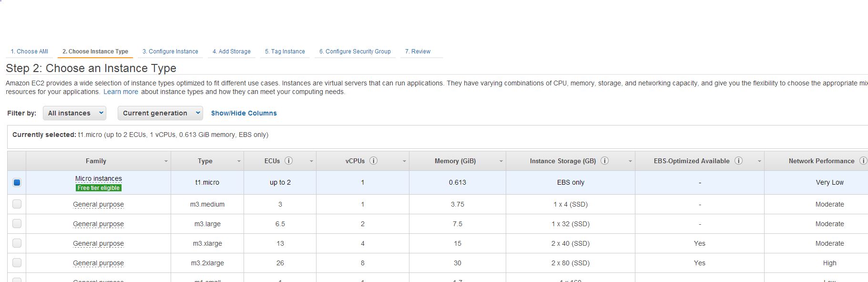868x282 pixels.
Task: Click General purpose link in m3.2xlarge row
Action: point(98,263)
